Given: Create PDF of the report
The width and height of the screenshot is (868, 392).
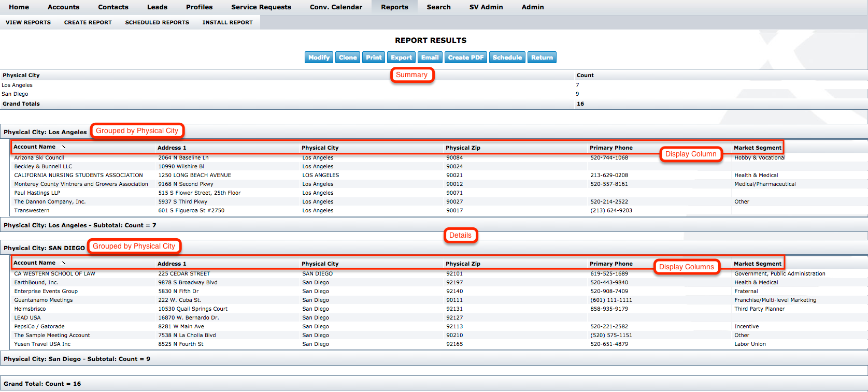Looking at the screenshot, I should [x=465, y=57].
